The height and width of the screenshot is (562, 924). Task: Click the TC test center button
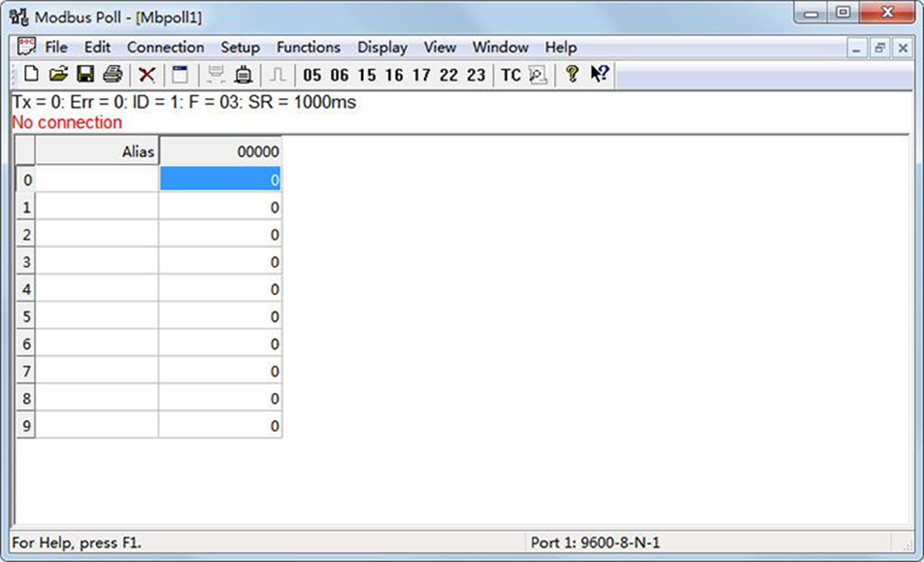[x=511, y=75]
